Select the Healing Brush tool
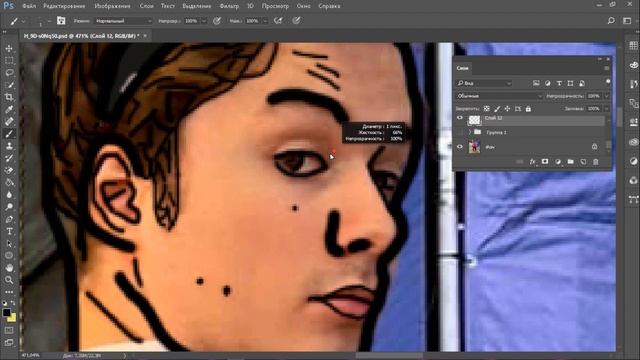Screen dimensions: 640x360 tap(9, 122)
